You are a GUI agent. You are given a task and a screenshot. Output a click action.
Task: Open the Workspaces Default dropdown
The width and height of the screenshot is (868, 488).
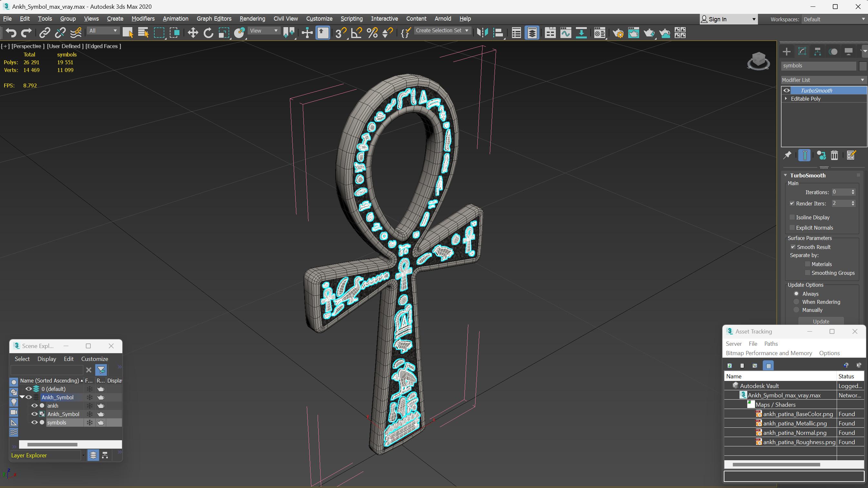pos(834,19)
